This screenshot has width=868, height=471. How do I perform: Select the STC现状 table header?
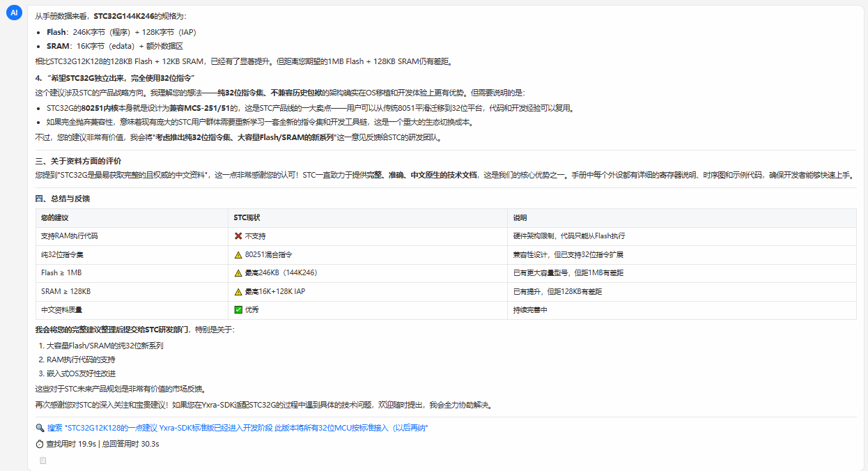[x=368, y=218]
